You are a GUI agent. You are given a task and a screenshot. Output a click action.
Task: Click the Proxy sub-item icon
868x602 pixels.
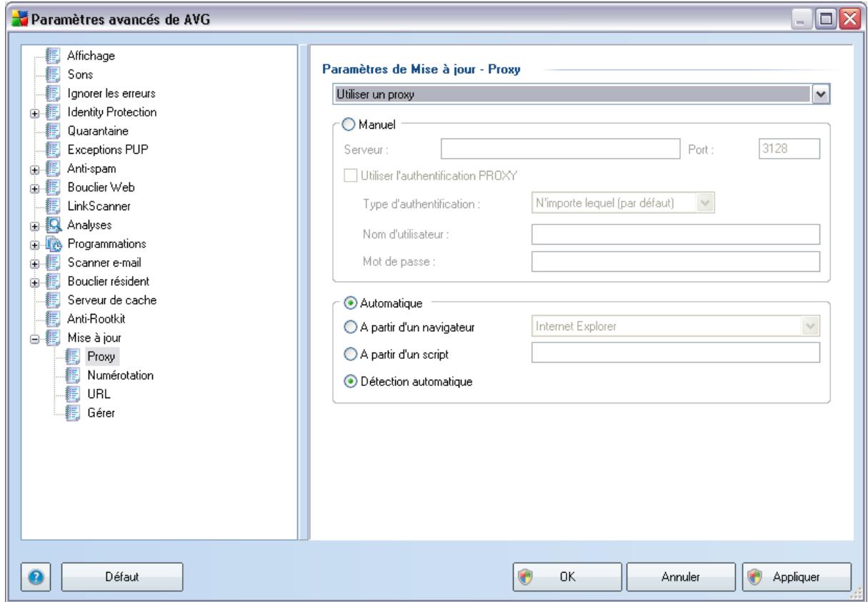pyautogui.click(x=71, y=356)
